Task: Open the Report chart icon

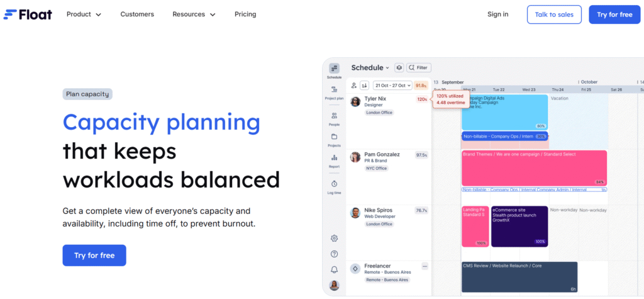Action: pyautogui.click(x=335, y=157)
